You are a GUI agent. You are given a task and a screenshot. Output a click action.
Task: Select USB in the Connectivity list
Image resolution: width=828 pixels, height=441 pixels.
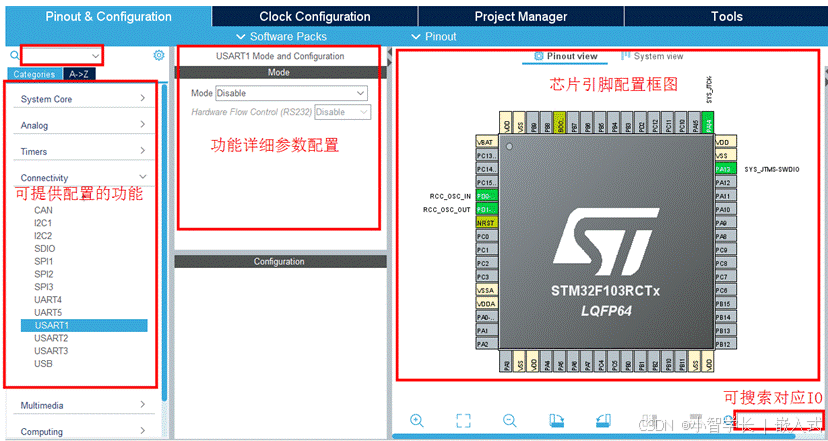[43, 363]
